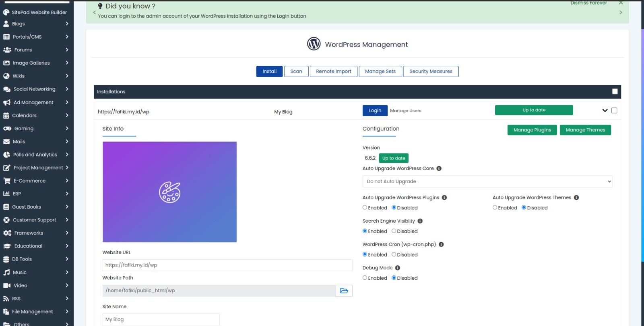The width and height of the screenshot is (644, 326).
Task: Click the Forums people icon
Action: click(x=7, y=50)
